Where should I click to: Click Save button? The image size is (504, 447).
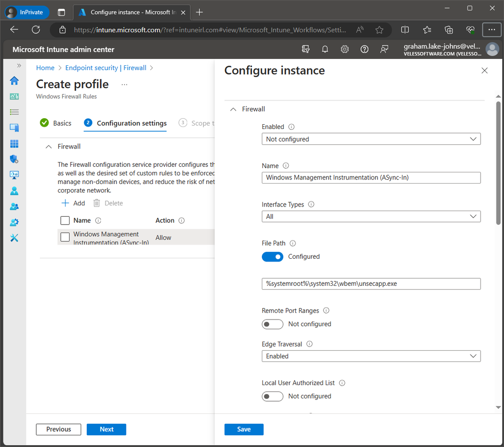tap(244, 429)
